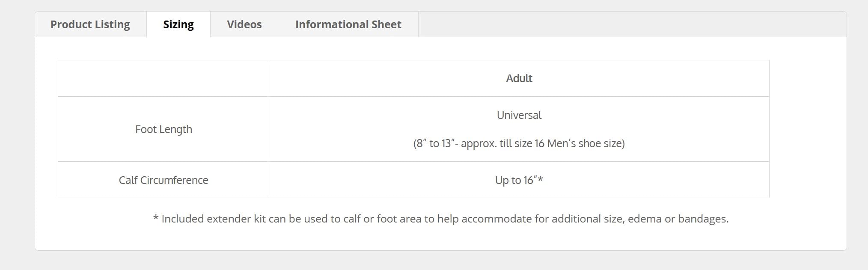Click the Foot Length row label

(x=163, y=129)
